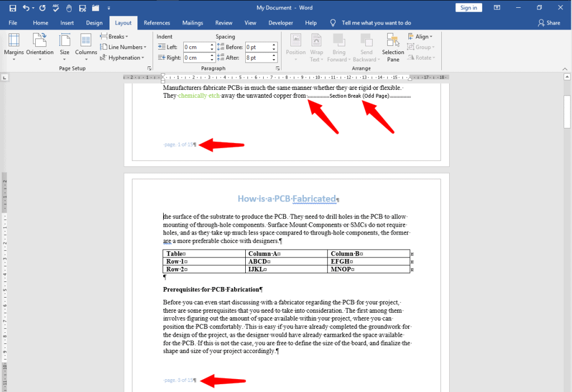
Task: Click the 'page 3 of 15' footer text
Action: click(x=179, y=380)
